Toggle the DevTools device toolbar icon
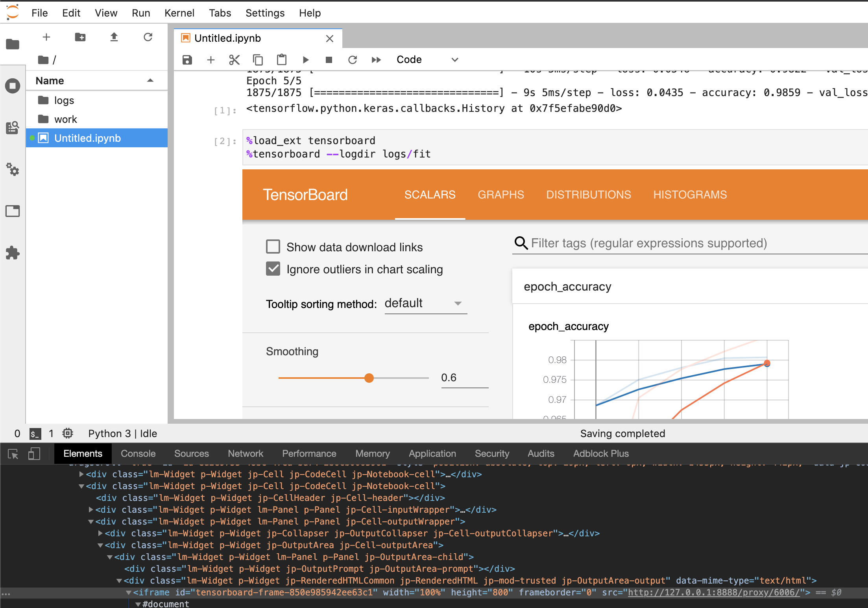This screenshot has width=868, height=608. [34, 454]
